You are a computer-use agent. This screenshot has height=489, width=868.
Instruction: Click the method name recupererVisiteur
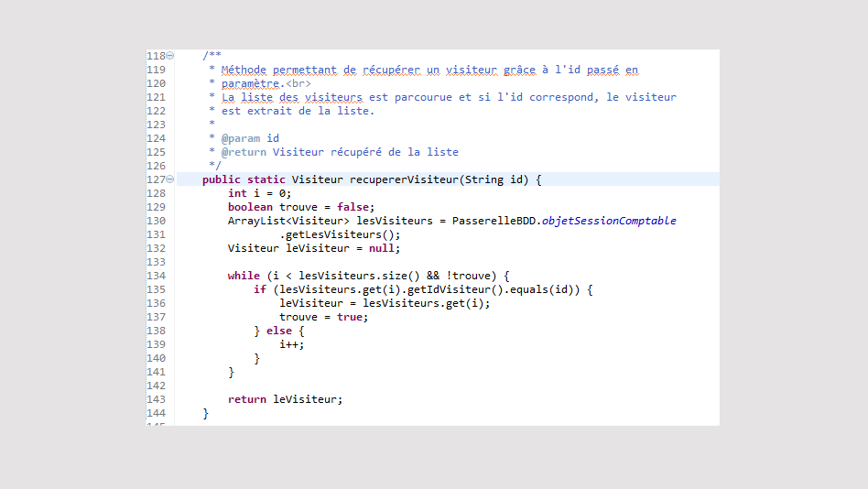coord(404,179)
